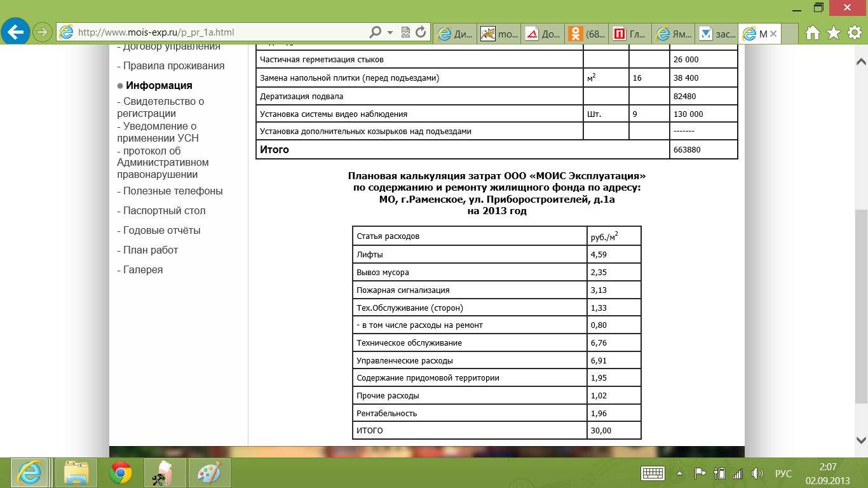Screen dimensions: 868x488
Task: Select 'Содержание придомовой территории' row label
Action: point(428,377)
